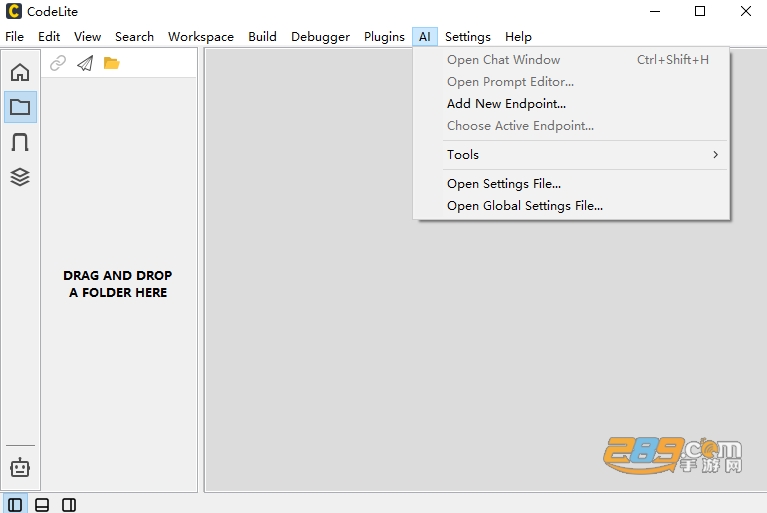This screenshot has width=767, height=513.
Task: Toggle the bottom pane visibility
Action: click(x=42, y=505)
